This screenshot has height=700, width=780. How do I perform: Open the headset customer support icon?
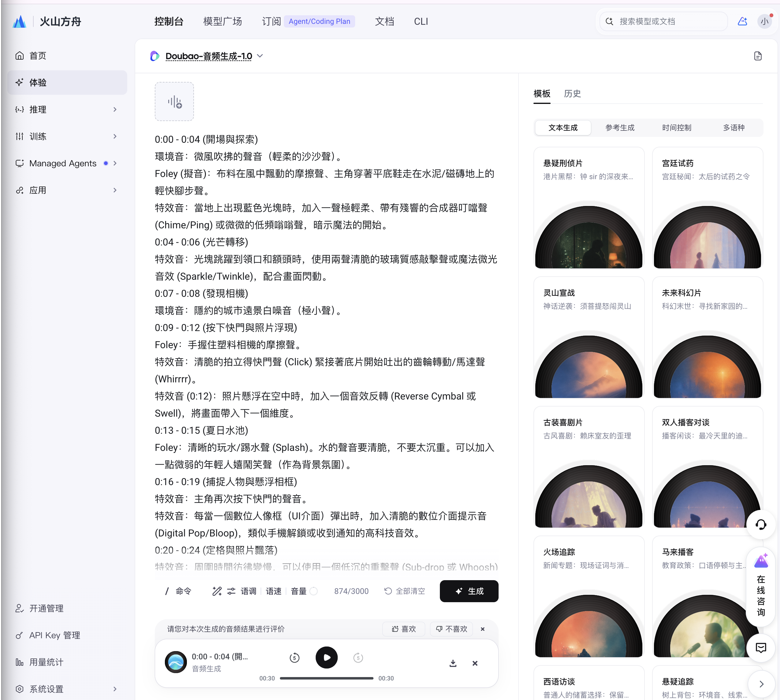coord(761,525)
